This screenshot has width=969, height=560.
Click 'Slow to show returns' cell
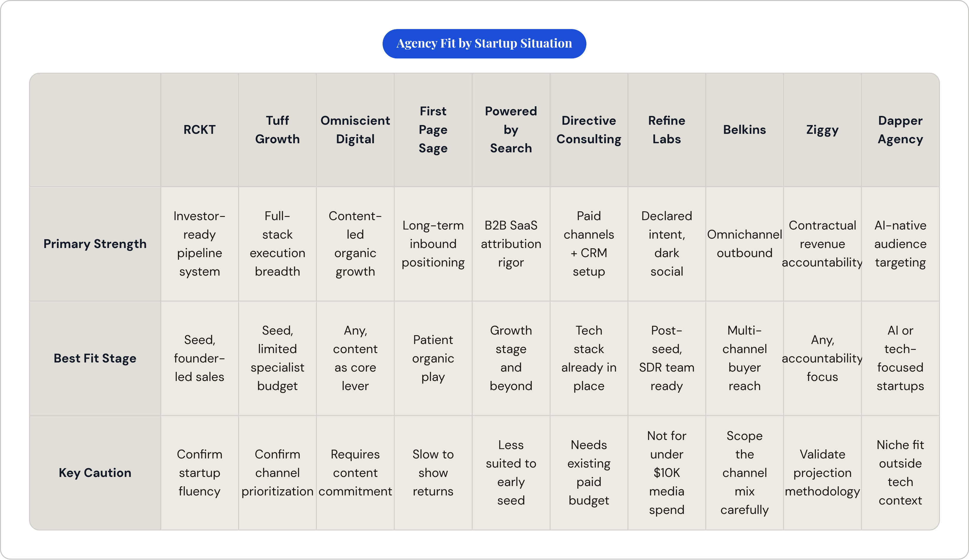coord(433,473)
